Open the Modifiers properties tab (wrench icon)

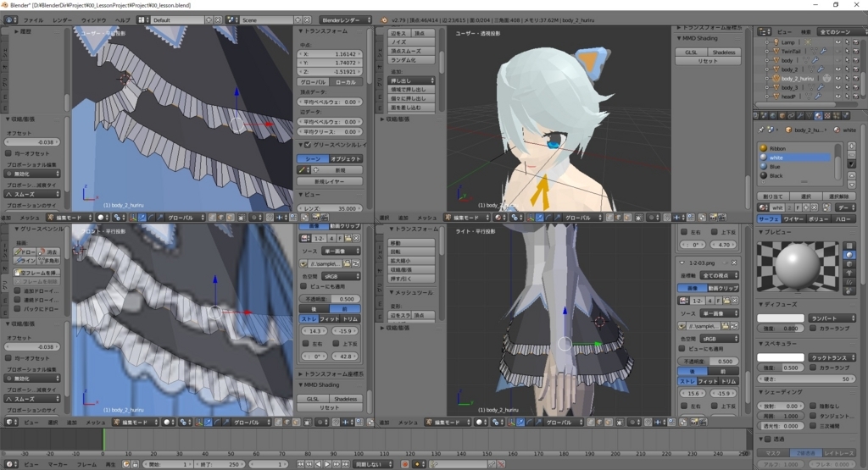(x=800, y=115)
